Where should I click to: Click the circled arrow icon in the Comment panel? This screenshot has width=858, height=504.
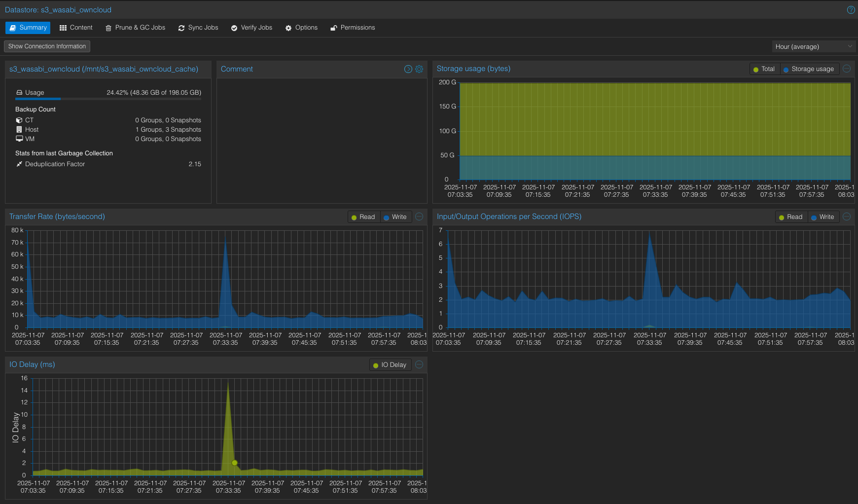click(x=408, y=69)
